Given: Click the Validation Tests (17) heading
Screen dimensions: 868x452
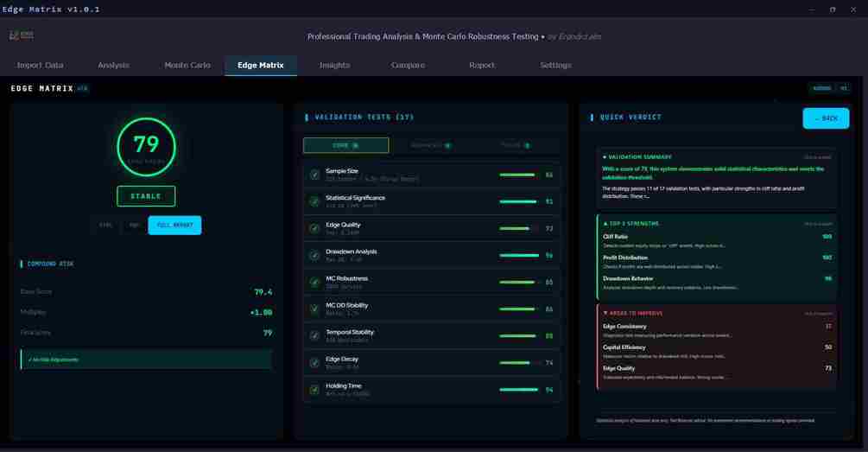Looking at the screenshot, I should (x=364, y=118).
